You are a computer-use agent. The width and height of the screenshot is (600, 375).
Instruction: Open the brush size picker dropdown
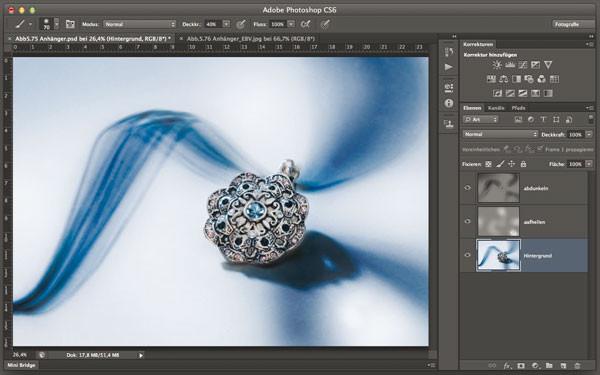(x=57, y=24)
